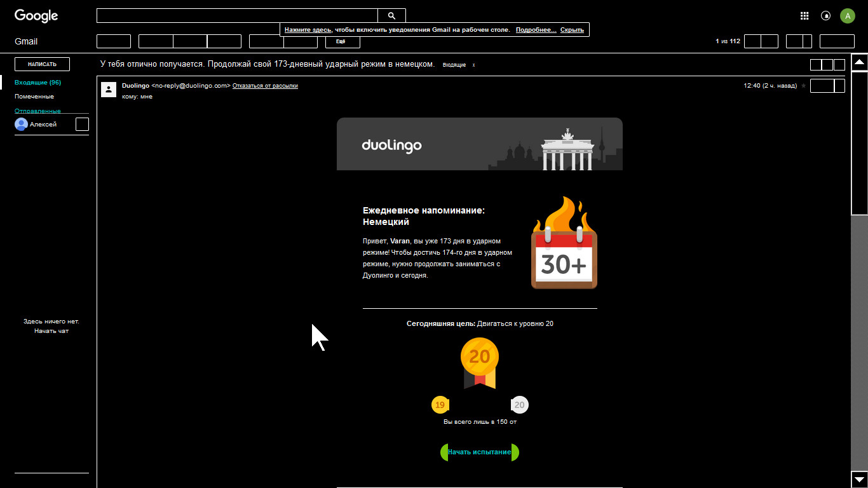
Task: Open the notifications bell
Action: tap(826, 16)
